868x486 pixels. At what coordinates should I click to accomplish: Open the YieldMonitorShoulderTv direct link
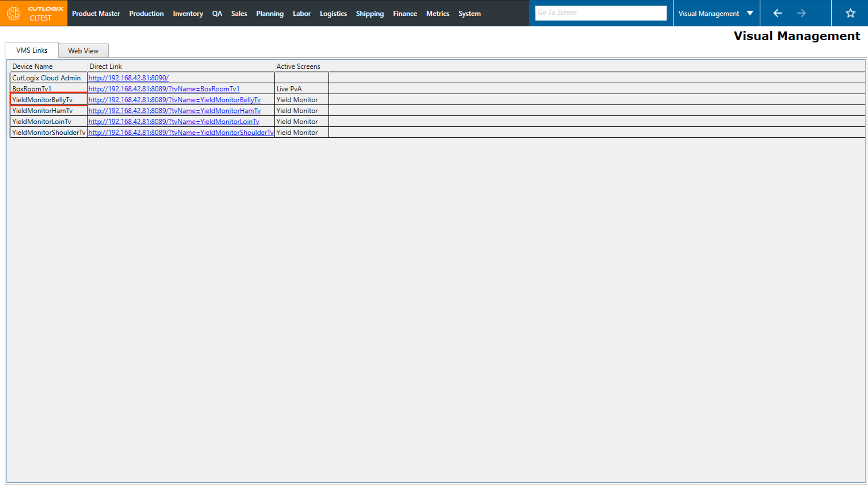point(181,133)
